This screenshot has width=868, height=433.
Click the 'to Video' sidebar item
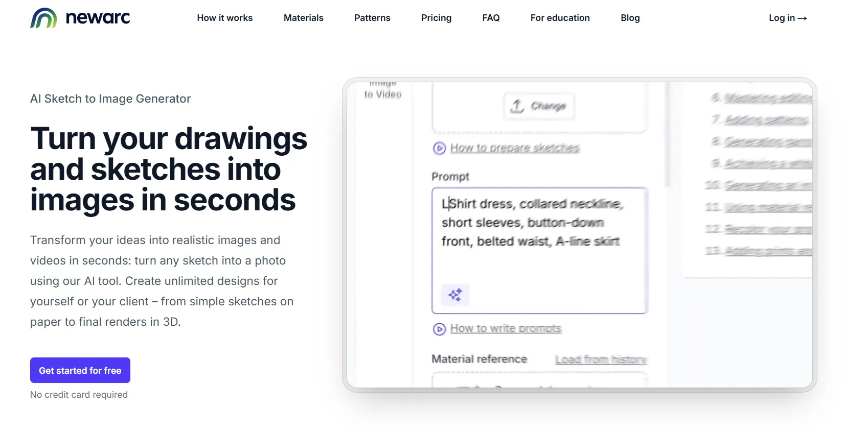pos(383,94)
